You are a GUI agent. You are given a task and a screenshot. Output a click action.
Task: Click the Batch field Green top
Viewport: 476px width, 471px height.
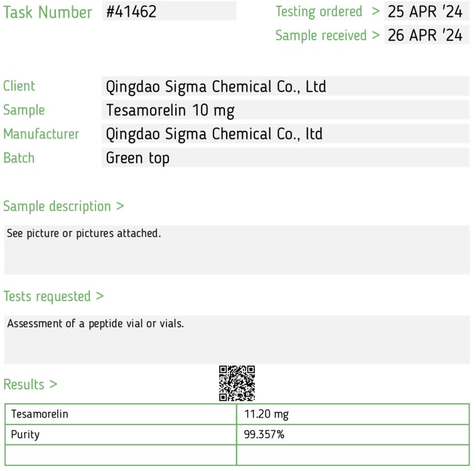(x=285, y=158)
